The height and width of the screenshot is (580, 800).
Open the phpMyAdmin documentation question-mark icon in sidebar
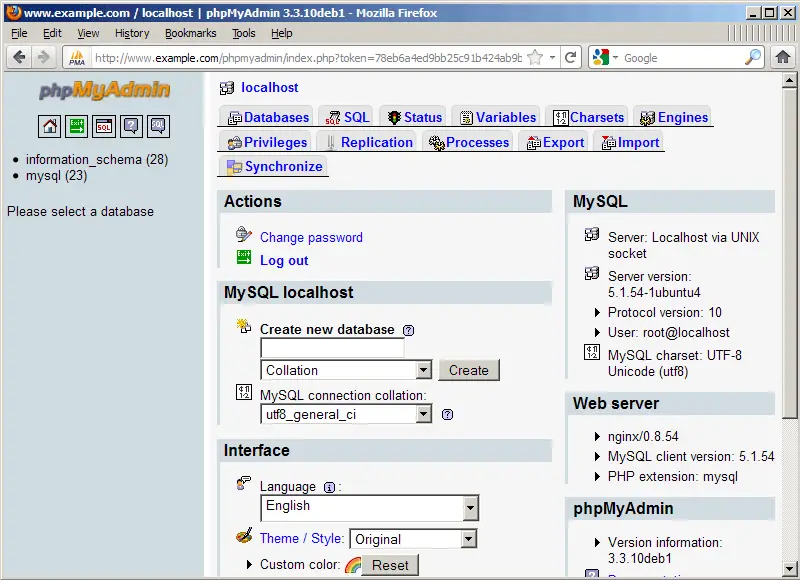131,126
